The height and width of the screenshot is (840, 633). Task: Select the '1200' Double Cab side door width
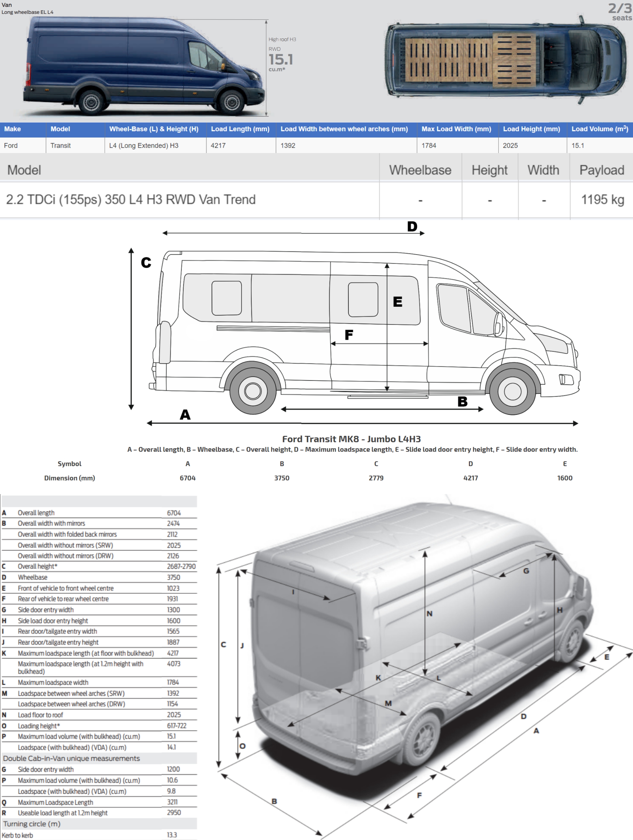(174, 769)
